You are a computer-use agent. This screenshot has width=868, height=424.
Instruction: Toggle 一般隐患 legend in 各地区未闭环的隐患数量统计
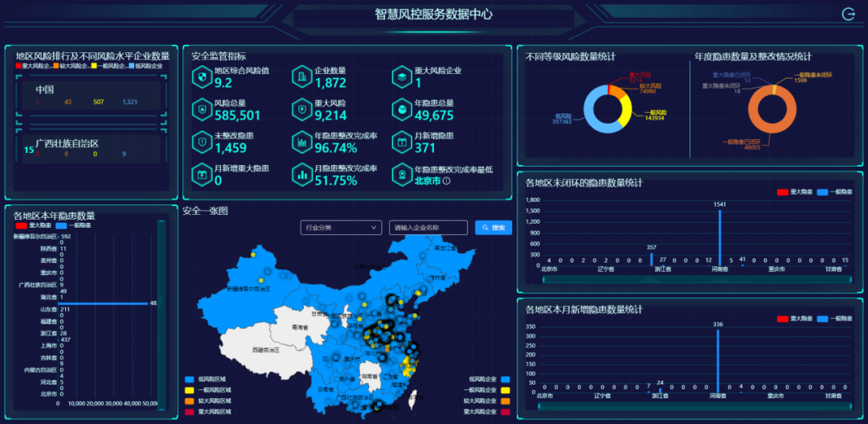834,191
